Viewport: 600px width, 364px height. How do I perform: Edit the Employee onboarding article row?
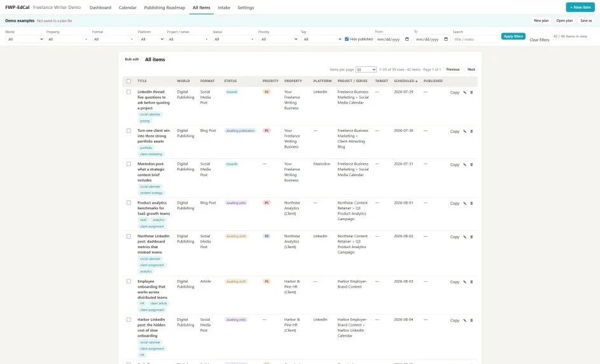(x=464, y=282)
